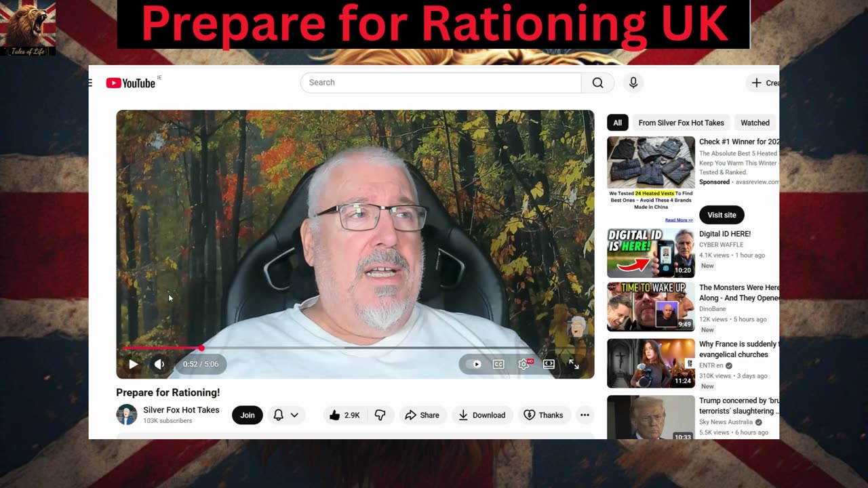Click the DinoBane channel name
Screen dimensions: 868x488
click(x=712, y=308)
